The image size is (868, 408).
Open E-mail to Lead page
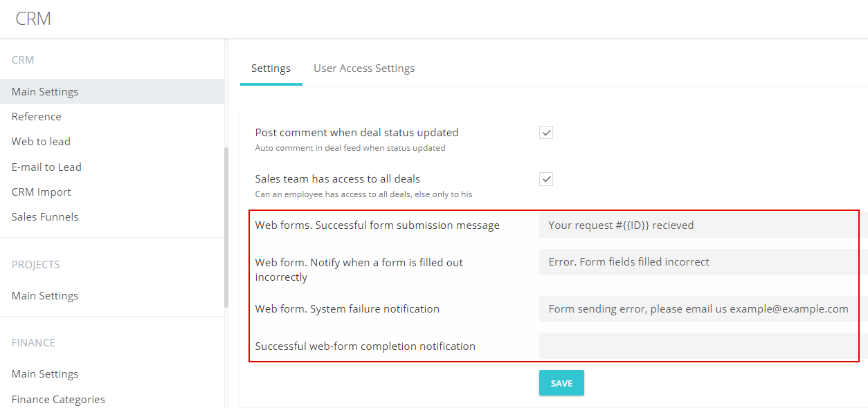(46, 167)
